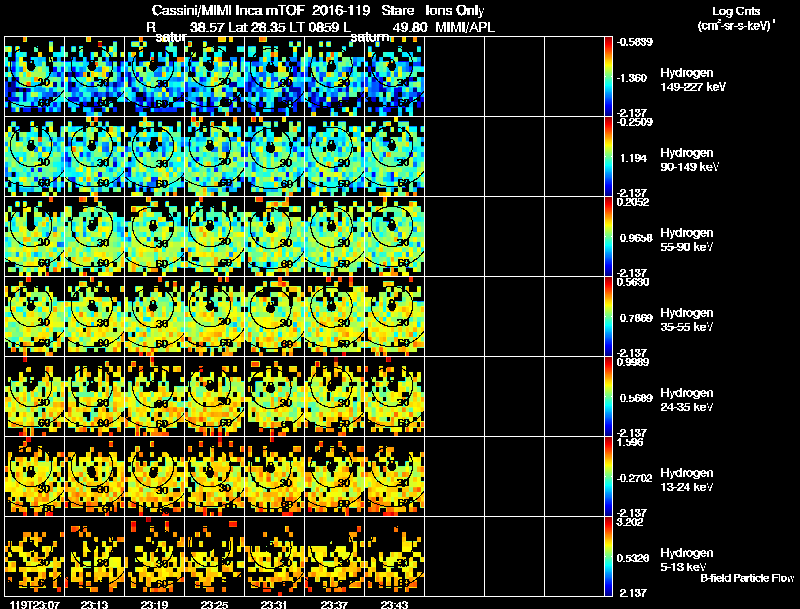Click the 'Hydrogen 24-35 keV' label
This screenshot has width=800, height=609.
tap(687, 400)
